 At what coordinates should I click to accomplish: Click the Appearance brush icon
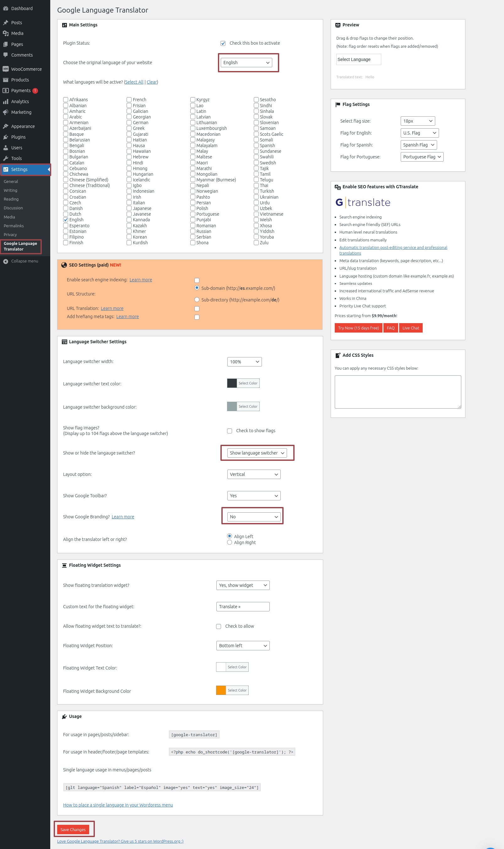point(5,126)
